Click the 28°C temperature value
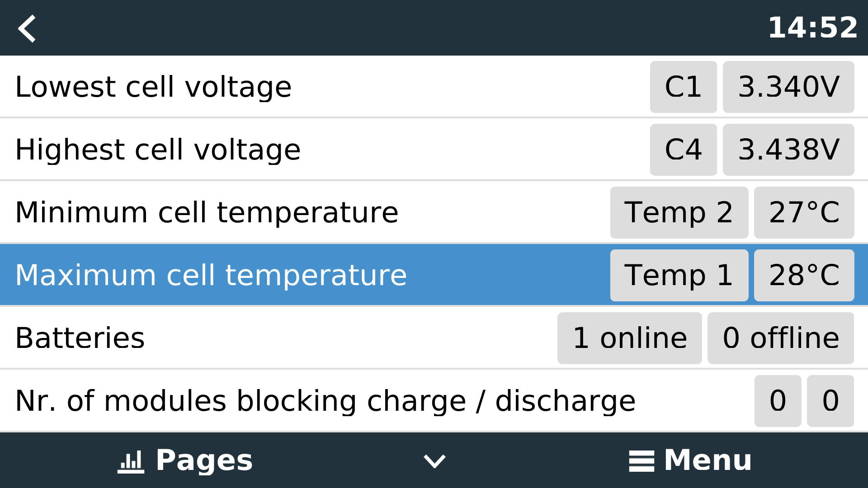Image resolution: width=868 pixels, height=488 pixels. click(x=804, y=275)
